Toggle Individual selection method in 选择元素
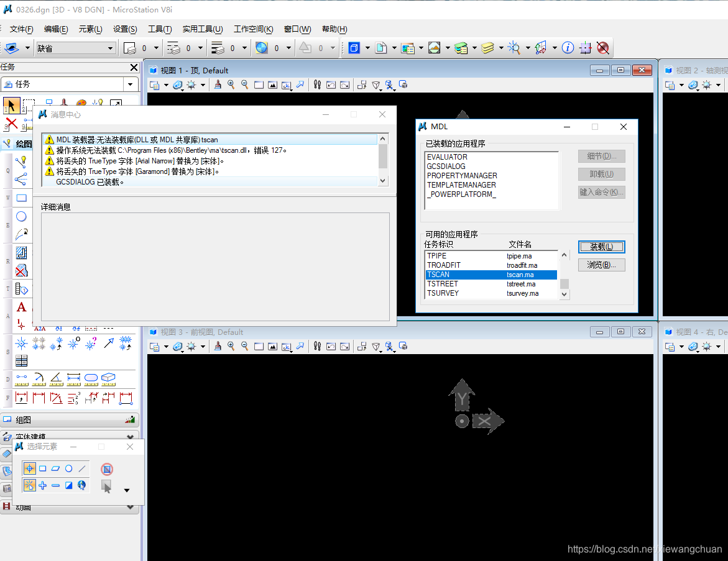 pyautogui.click(x=29, y=468)
